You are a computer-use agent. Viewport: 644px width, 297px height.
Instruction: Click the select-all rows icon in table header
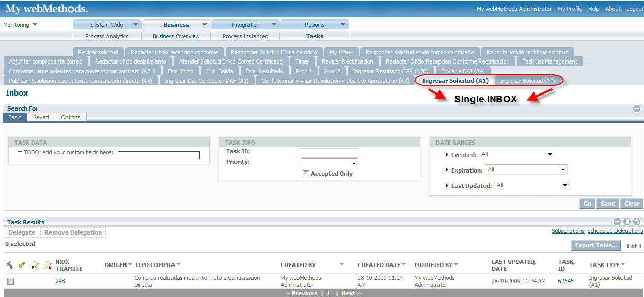pyautogui.click(x=9, y=265)
